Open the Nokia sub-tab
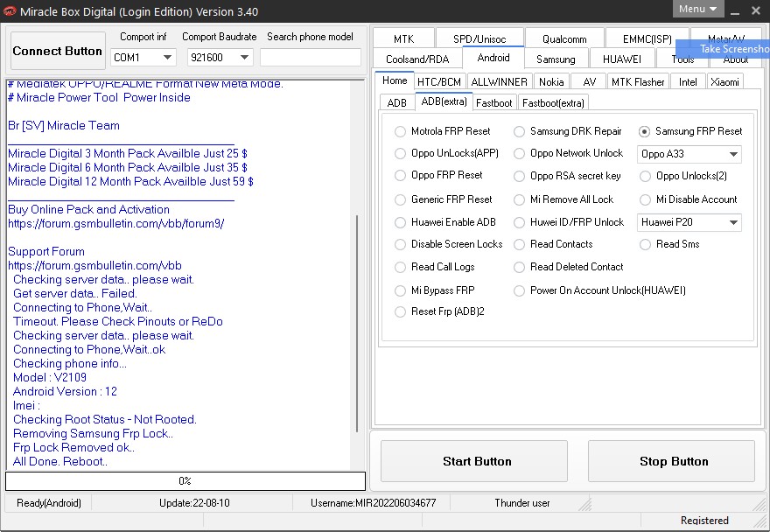Viewport: 770px width, 532px height. tap(551, 81)
